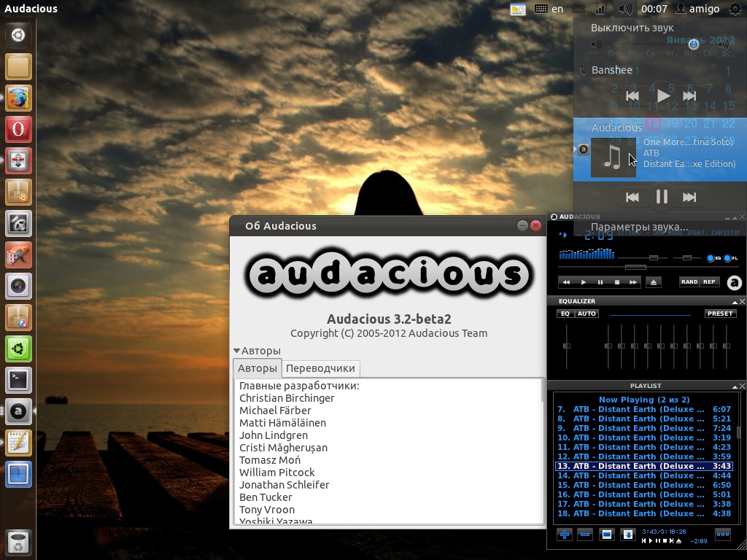Select playlist track 10 with duration 3:19
This screenshot has height=560, width=747.
click(x=643, y=437)
